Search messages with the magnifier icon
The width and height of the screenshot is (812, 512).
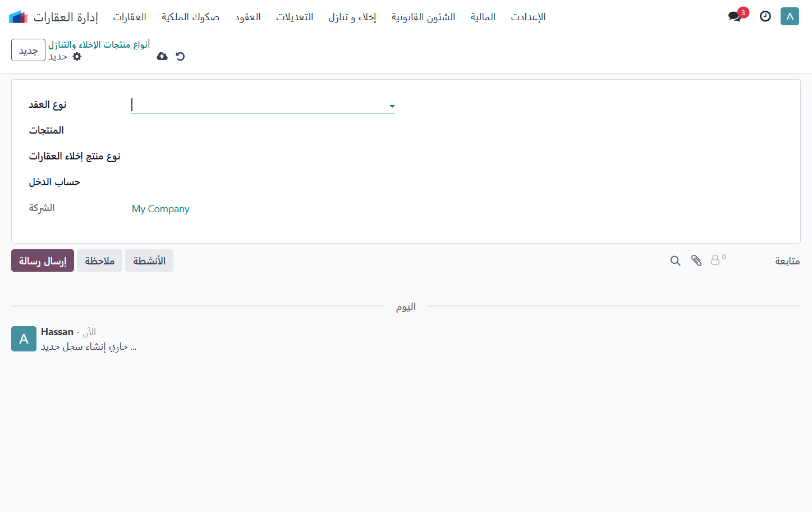click(x=676, y=260)
